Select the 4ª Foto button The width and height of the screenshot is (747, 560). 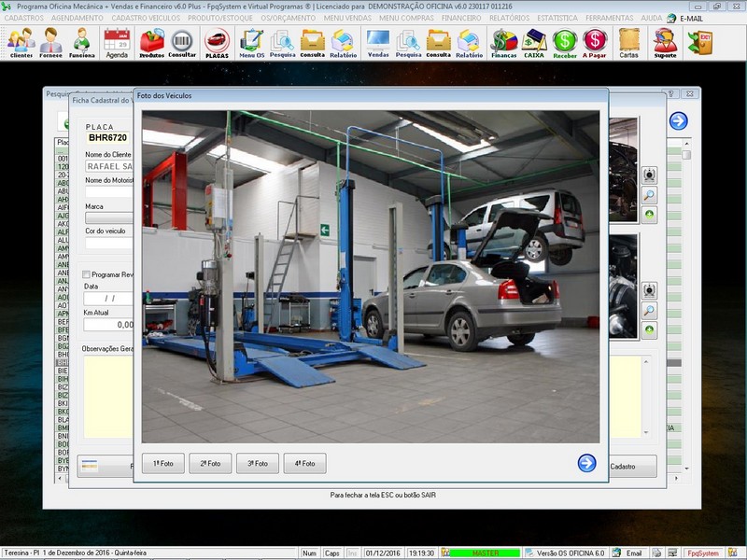[x=303, y=463]
